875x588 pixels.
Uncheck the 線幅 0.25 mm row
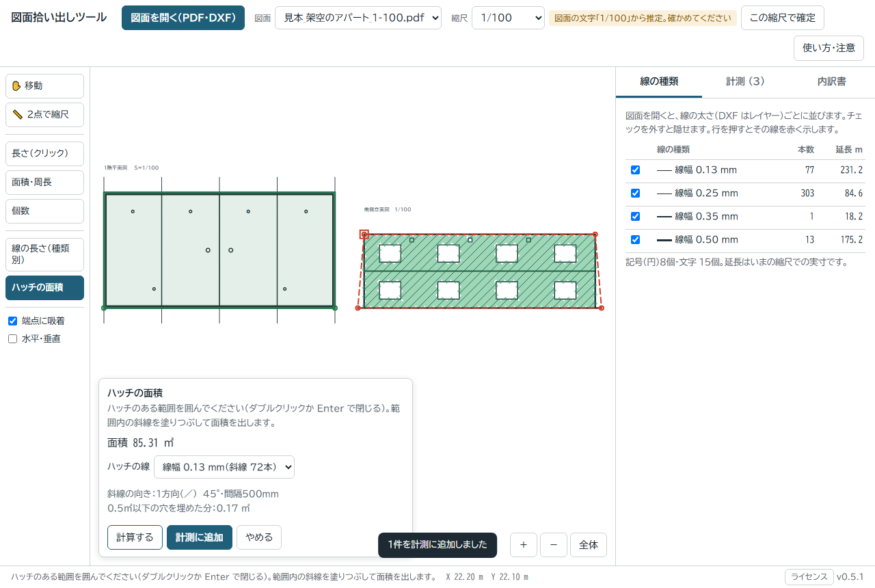(635, 193)
